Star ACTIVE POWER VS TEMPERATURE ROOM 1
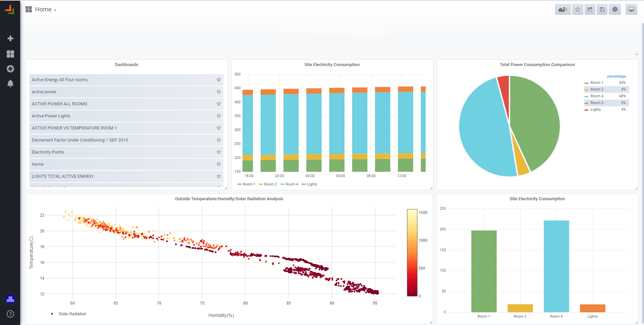644x325 pixels. [219, 128]
